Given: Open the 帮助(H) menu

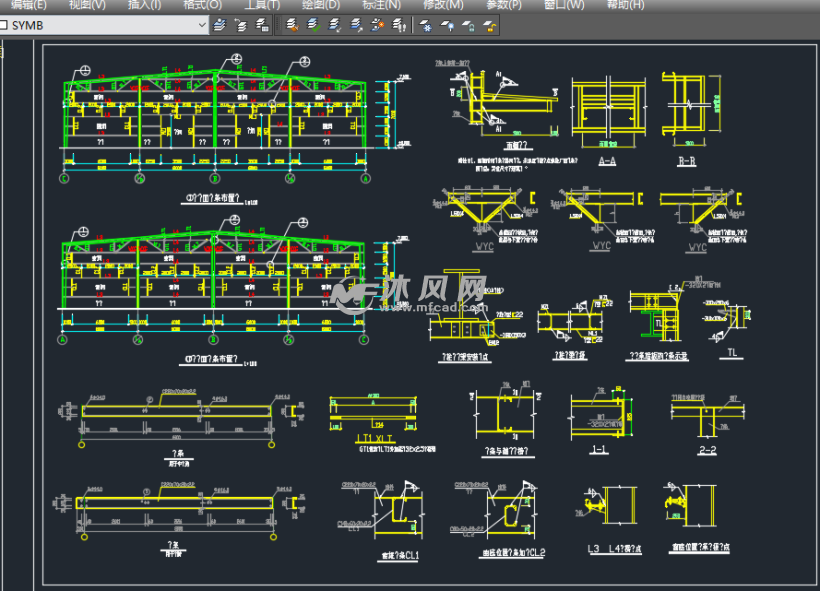Looking at the screenshot, I should 625,5.
